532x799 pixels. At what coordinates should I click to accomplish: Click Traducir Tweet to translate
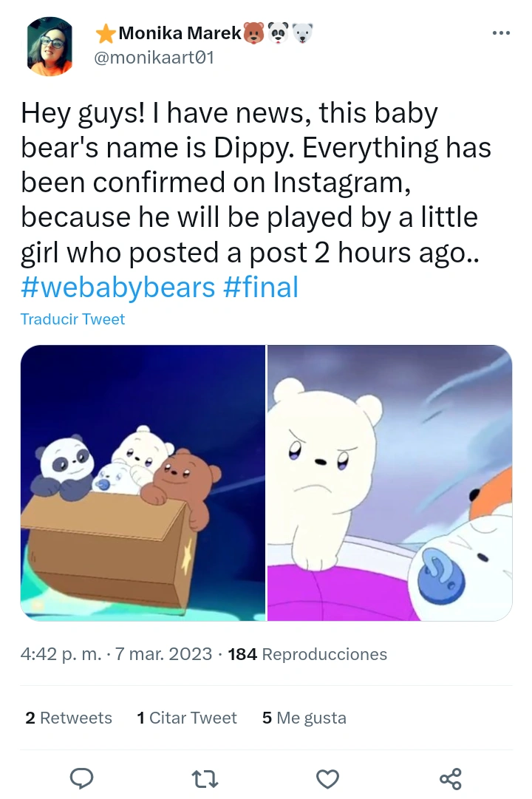[72, 319]
